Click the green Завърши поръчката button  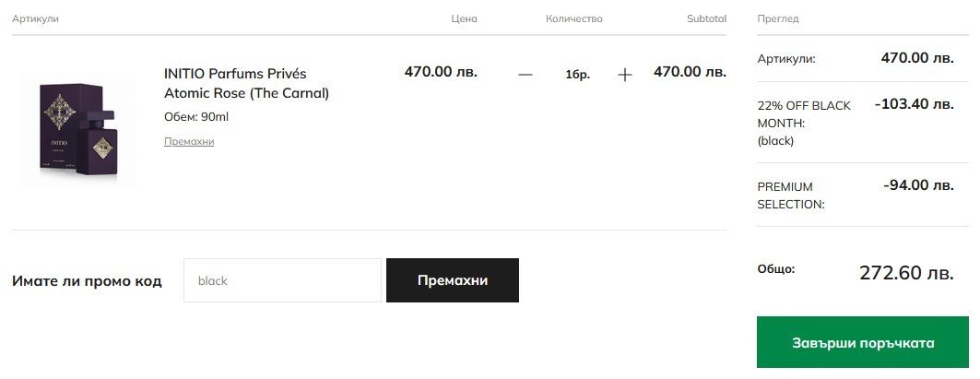pos(863,343)
